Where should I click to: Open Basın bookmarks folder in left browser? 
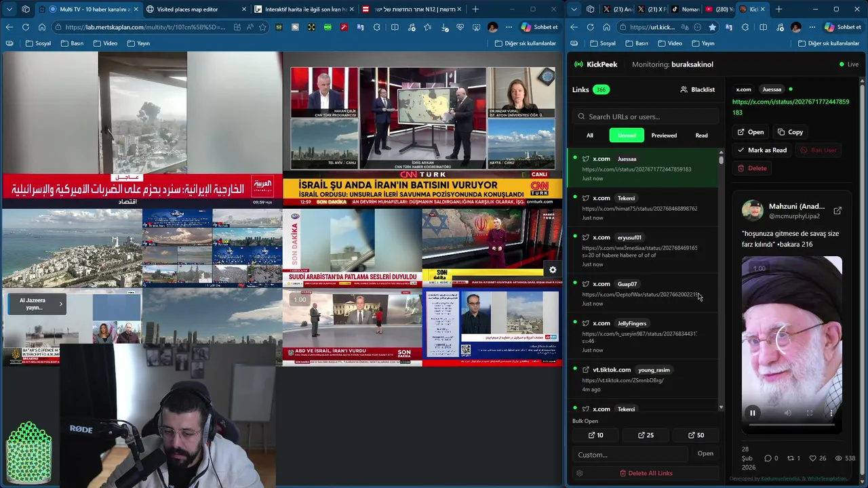72,43
